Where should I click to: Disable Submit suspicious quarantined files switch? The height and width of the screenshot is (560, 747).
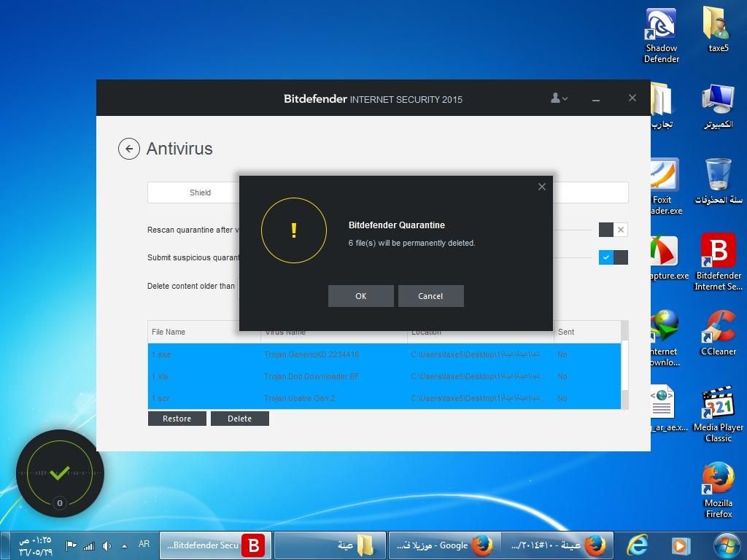point(613,257)
